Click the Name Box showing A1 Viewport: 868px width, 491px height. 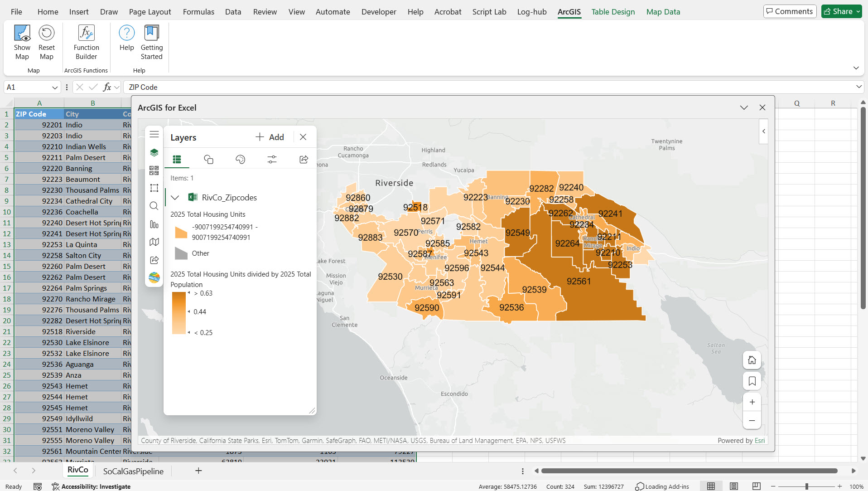[27, 87]
